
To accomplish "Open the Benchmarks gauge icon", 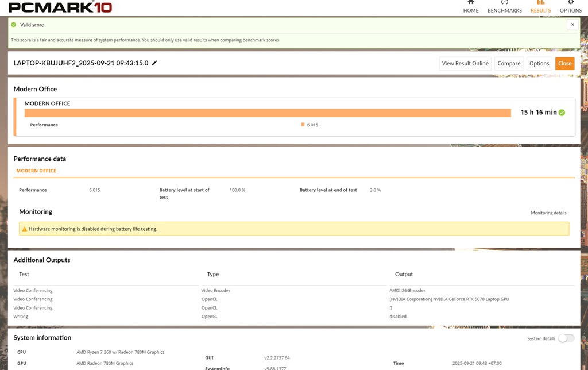I will pos(504,3).
